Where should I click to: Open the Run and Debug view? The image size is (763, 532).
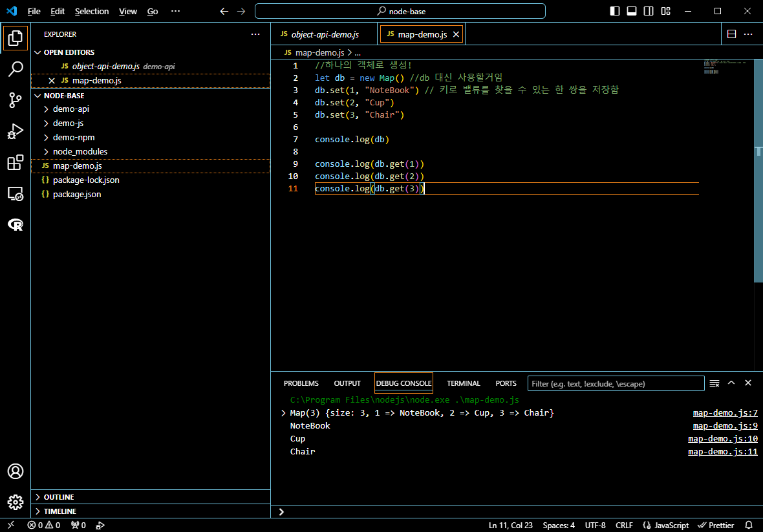(15, 131)
